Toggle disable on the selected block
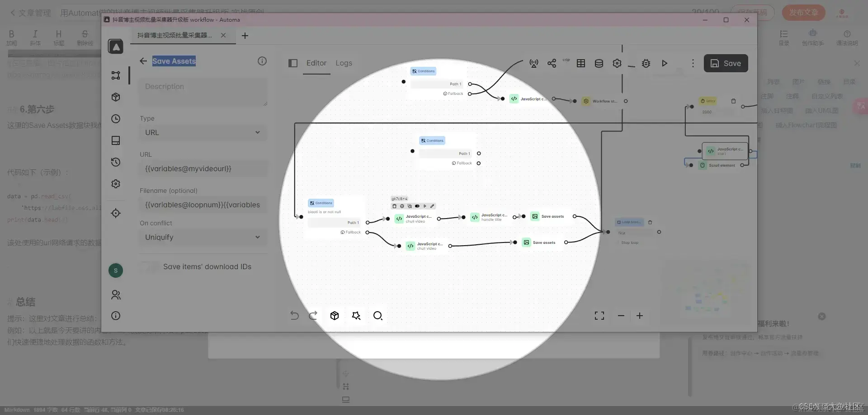The image size is (868, 415). tap(417, 206)
